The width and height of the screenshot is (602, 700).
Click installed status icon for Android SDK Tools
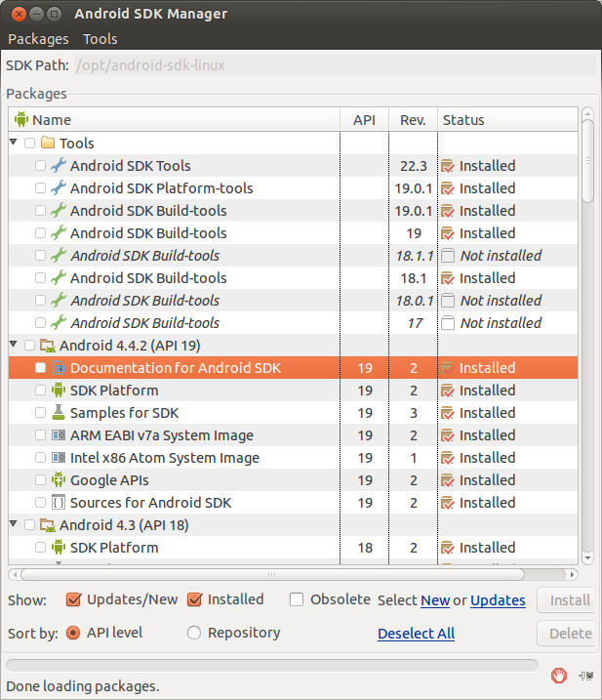point(448,166)
